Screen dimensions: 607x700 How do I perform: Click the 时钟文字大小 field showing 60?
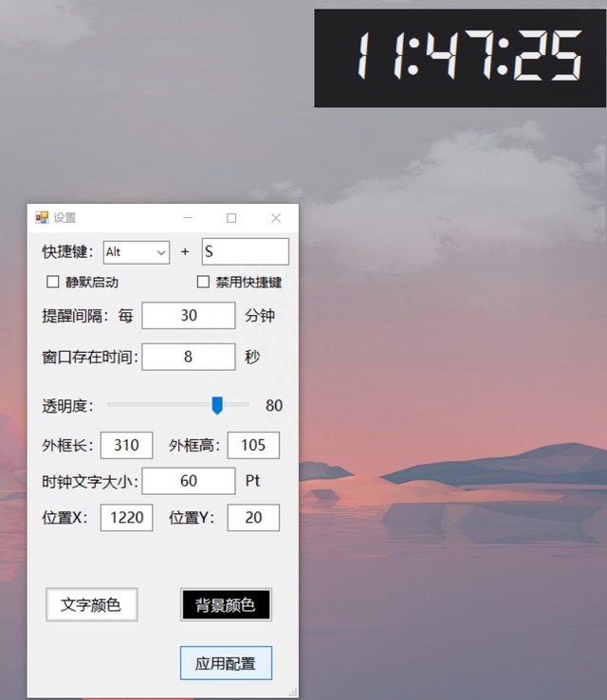click(189, 481)
